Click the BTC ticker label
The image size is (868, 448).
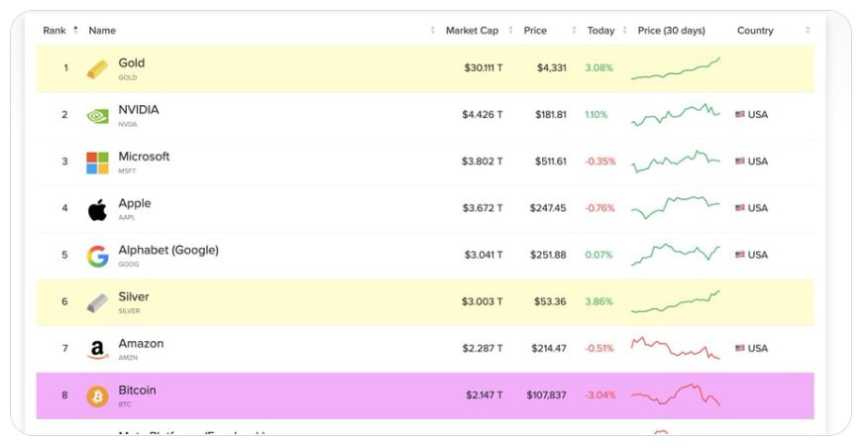click(125, 404)
